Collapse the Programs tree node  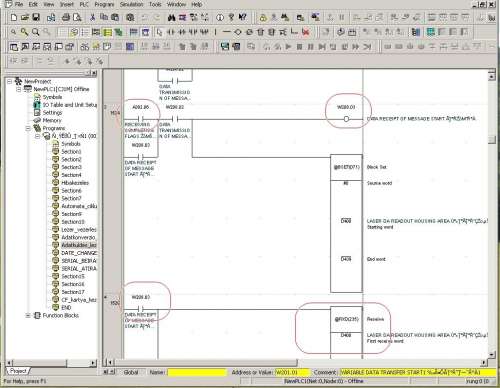coord(28,128)
